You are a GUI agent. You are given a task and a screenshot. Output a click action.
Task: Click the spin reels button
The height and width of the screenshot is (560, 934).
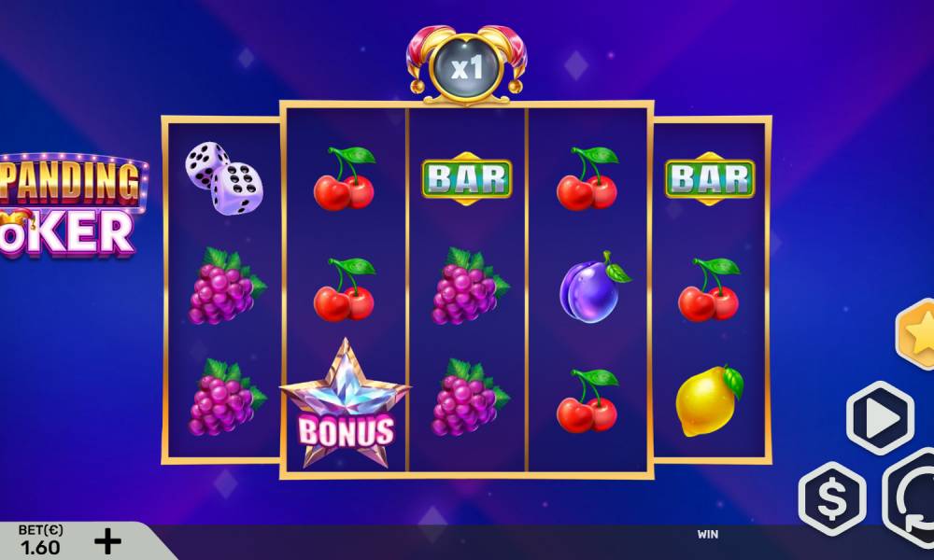(910, 498)
